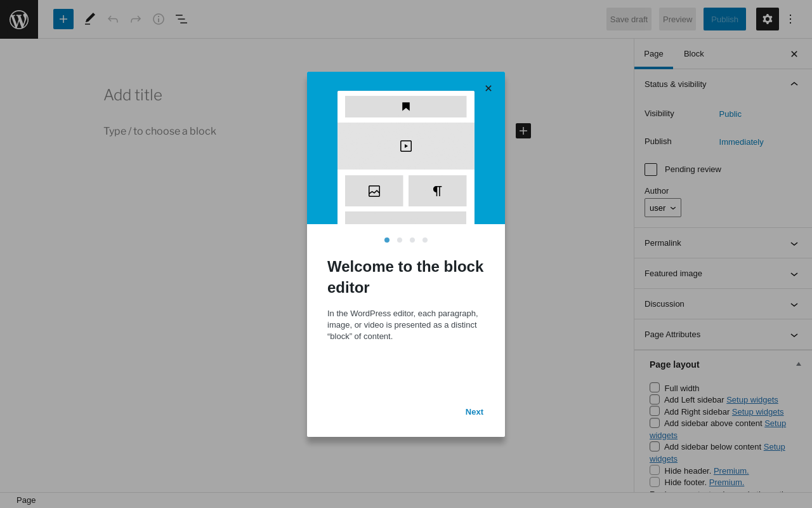Close the welcome guide dialog
This screenshot has width=812, height=508.
tap(488, 88)
